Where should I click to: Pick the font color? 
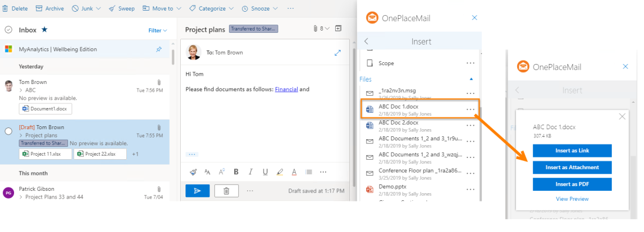(294, 172)
